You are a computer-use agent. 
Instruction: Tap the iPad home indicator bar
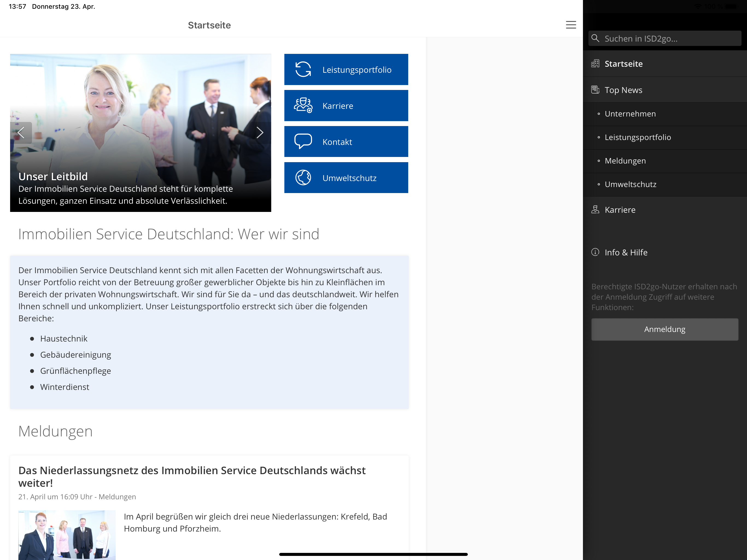(x=373, y=554)
